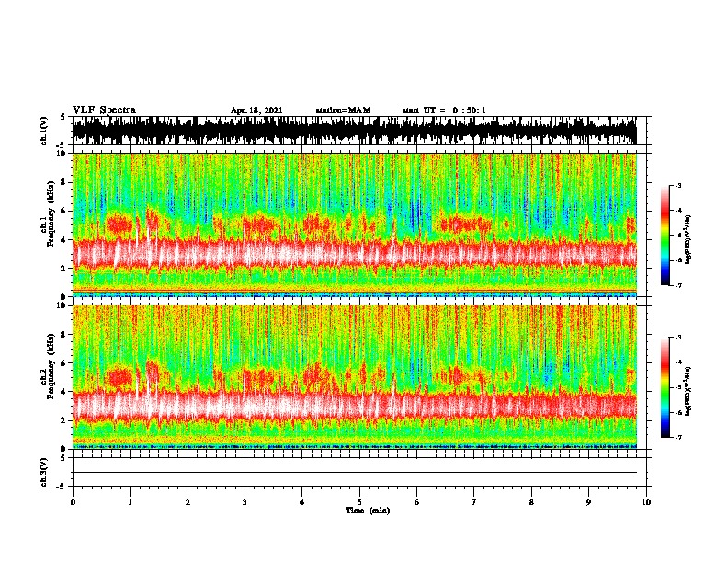Click the time axis tick label "2"
Viewport: 728px width, 563px height.
(x=188, y=502)
